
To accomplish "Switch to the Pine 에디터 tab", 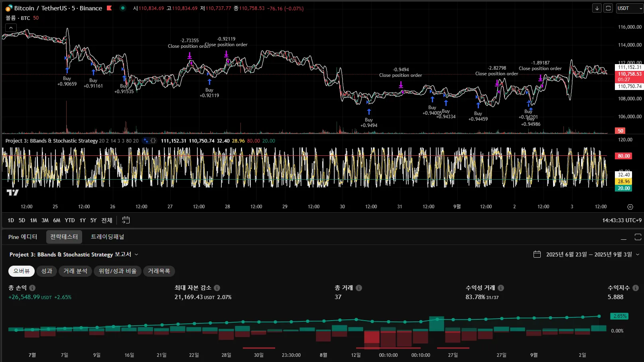I will pos(23,237).
